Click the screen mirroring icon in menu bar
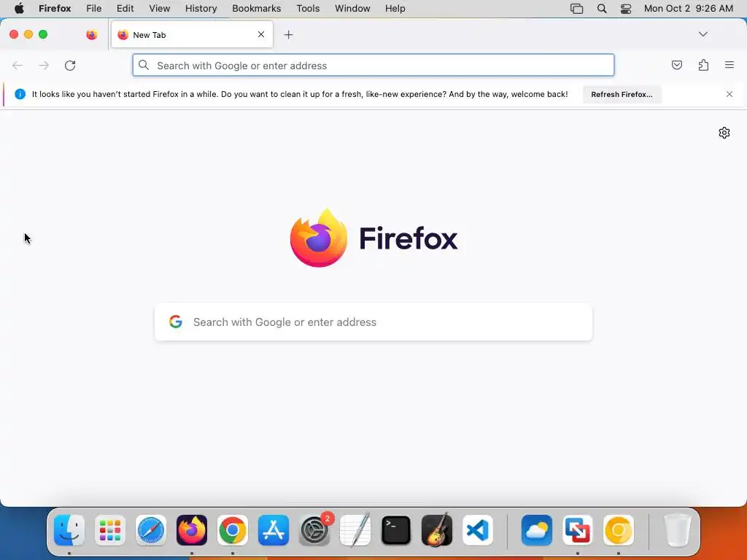The image size is (747, 560). tap(577, 9)
